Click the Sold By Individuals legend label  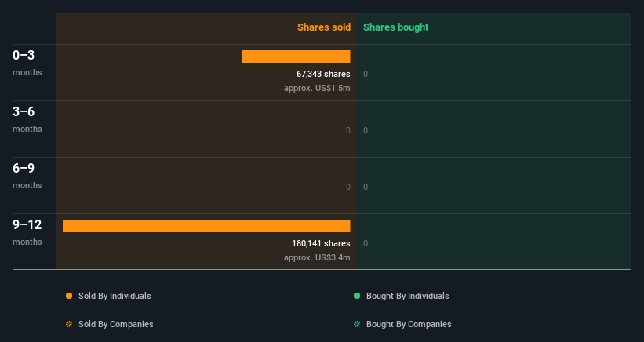(115, 296)
